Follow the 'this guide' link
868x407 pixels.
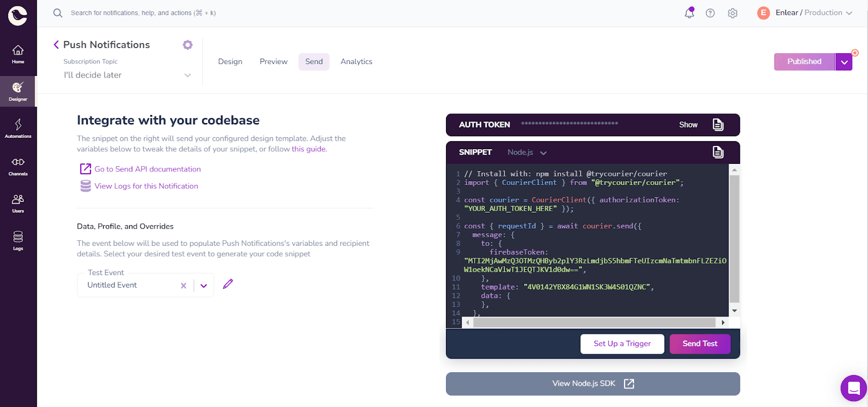click(x=309, y=149)
